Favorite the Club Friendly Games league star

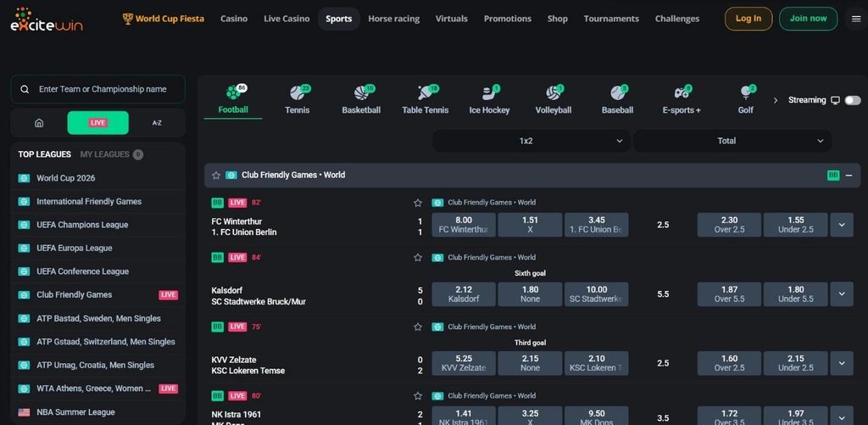pos(216,175)
